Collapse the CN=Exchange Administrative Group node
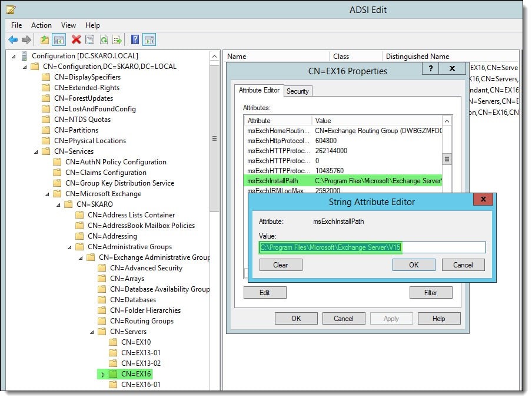Screen dimensions: 532x400 [x=81, y=258]
